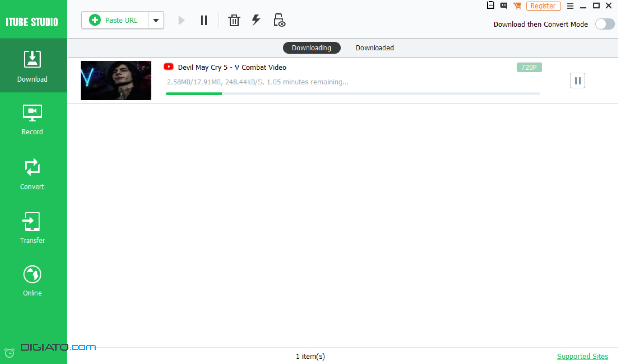Pause all downloads from toolbar
This screenshot has width=618, height=364.
pos(204,20)
